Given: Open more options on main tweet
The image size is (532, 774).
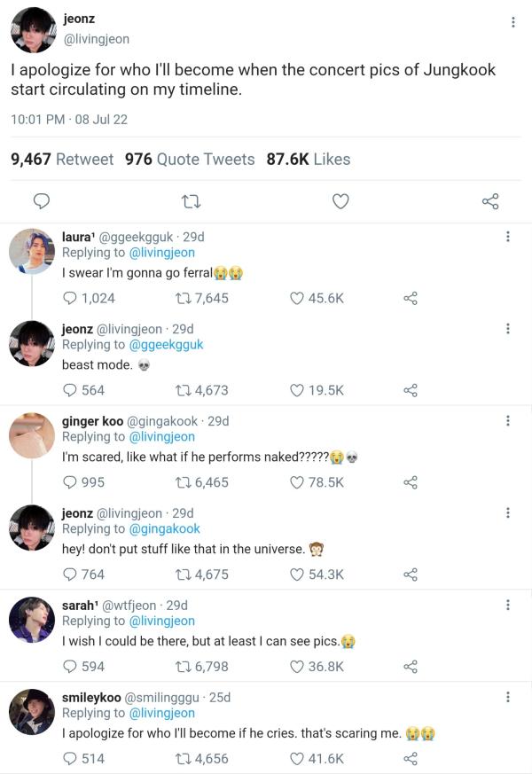Looking at the screenshot, I should (512, 22).
